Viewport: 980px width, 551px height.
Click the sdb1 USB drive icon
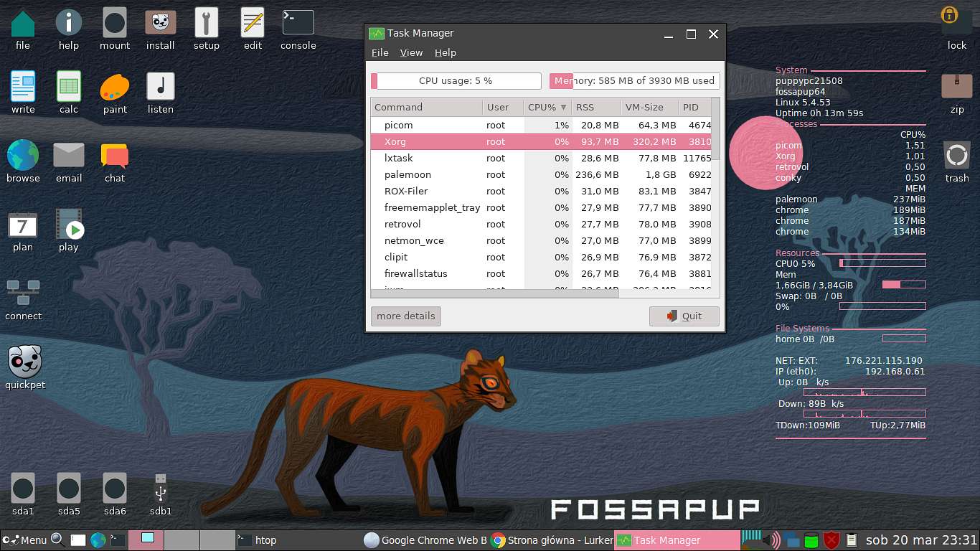(161, 489)
